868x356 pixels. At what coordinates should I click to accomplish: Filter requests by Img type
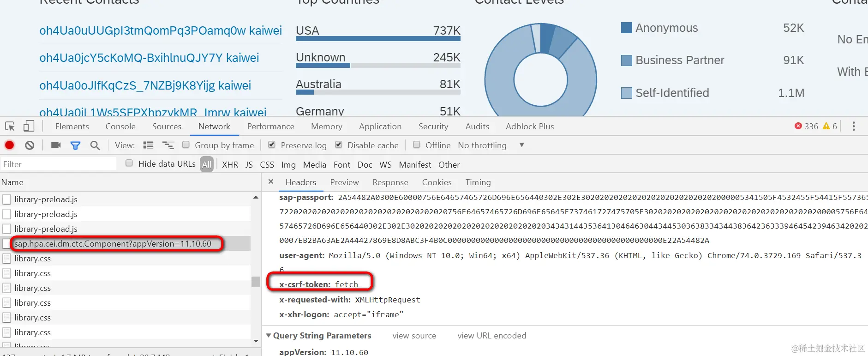pyautogui.click(x=288, y=165)
